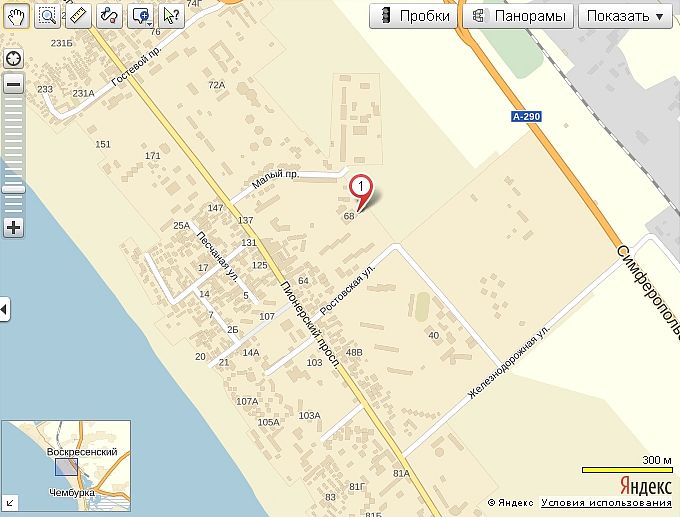The image size is (681, 517).
Task: Zoom in with the plus button
Action: (x=13, y=227)
